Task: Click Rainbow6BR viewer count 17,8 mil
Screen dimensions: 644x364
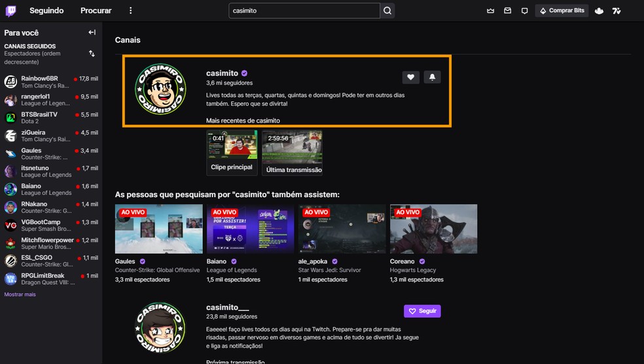Action: click(89, 79)
